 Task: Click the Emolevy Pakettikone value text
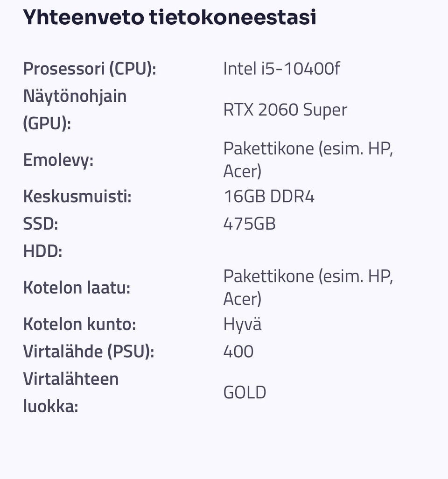point(308,160)
